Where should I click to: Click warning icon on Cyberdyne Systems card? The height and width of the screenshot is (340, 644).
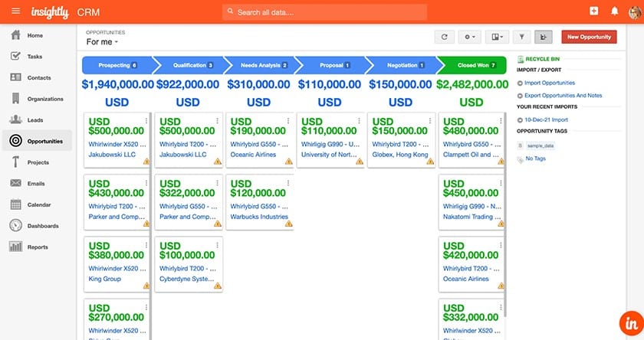click(x=218, y=286)
